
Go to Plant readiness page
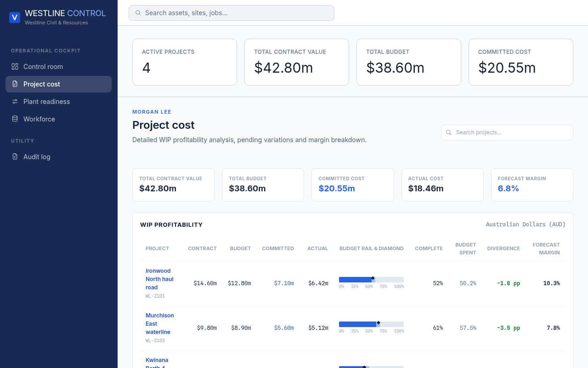tap(58, 102)
